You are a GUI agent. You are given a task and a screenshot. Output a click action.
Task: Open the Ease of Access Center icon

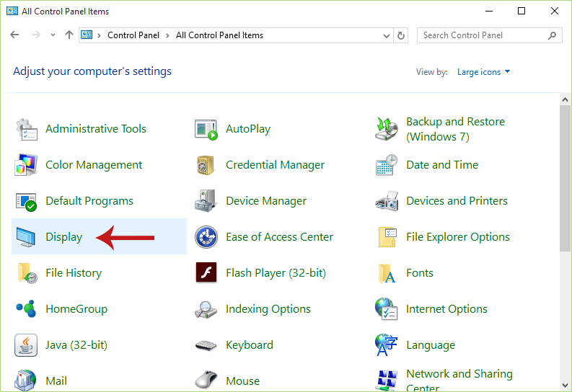[206, 237]
